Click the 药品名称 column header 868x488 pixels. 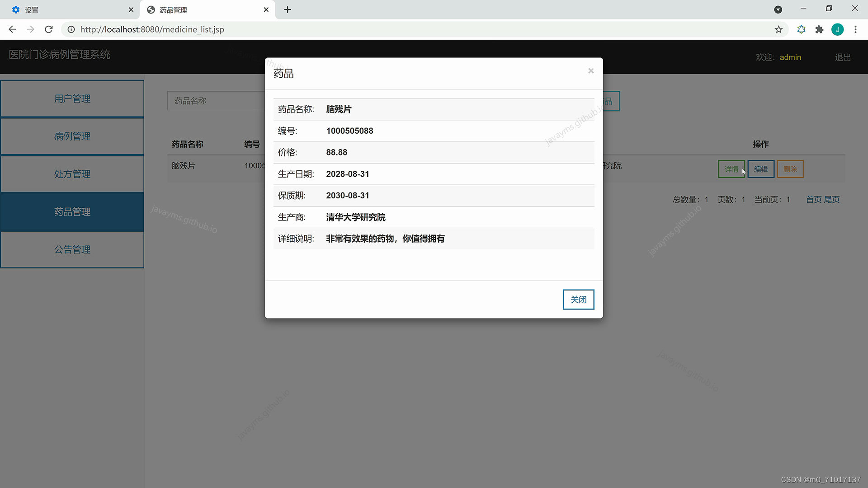(187, 144)
